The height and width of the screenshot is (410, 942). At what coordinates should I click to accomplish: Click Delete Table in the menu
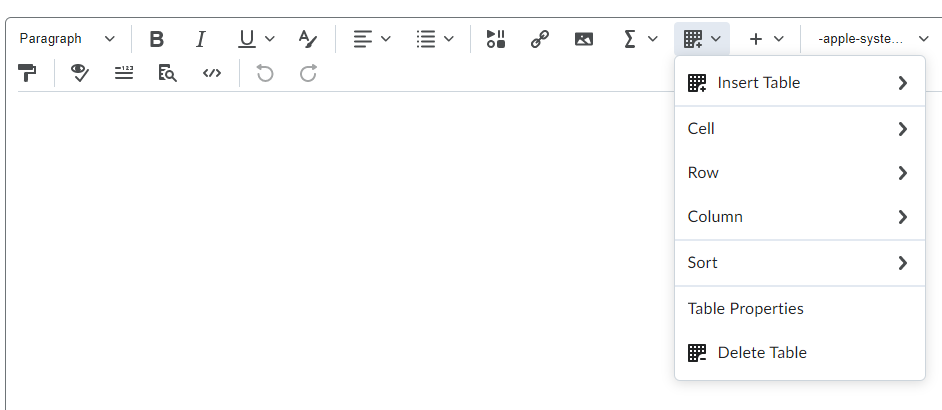pyautogui.click(x=761, y=353)
